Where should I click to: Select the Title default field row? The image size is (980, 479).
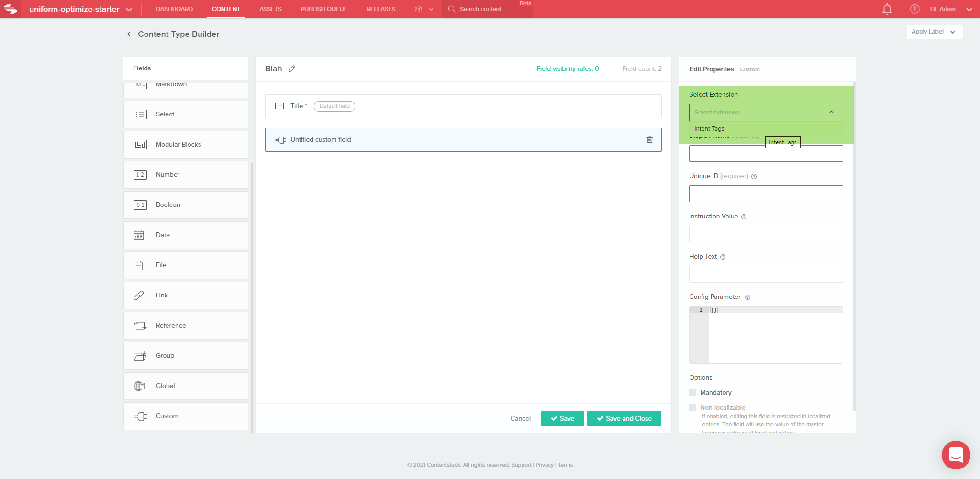click(463, 106)
